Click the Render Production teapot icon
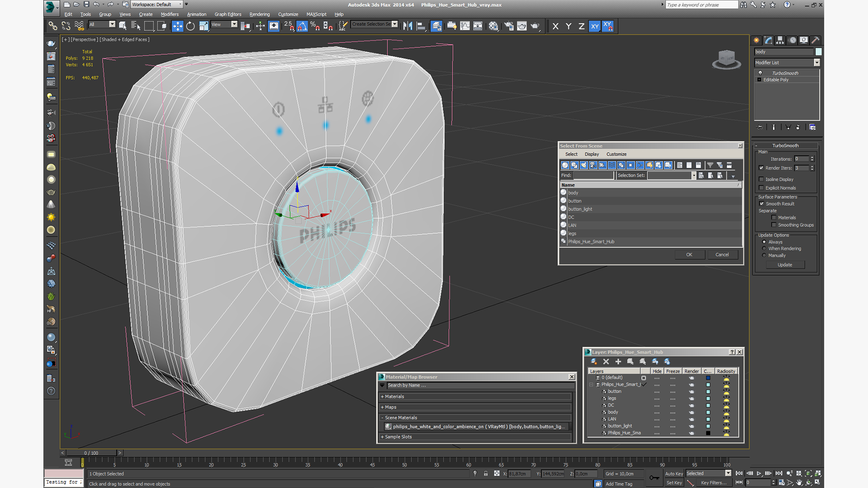Image resolution: width=868 pixels, height=488 pixels. click(x=535, y=26)
